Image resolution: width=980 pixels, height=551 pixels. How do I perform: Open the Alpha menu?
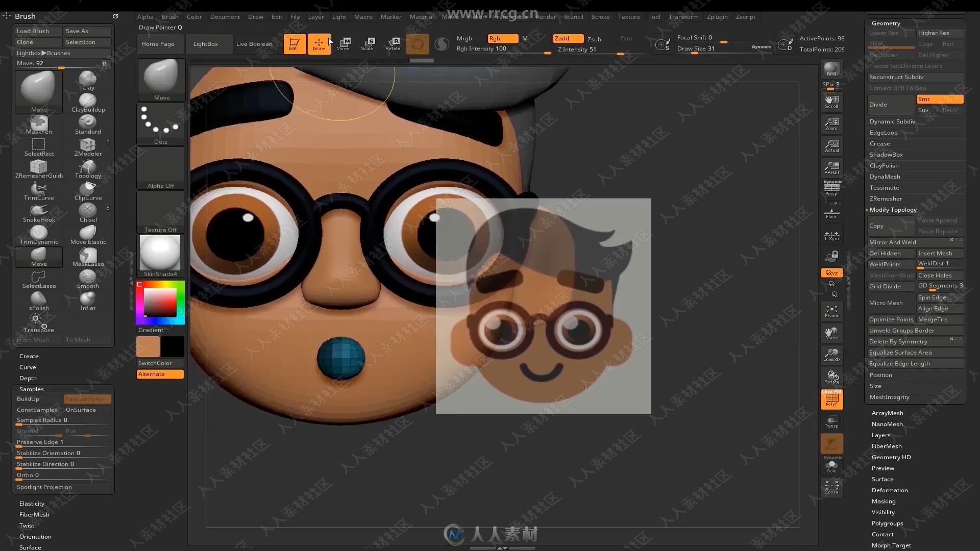145,17
